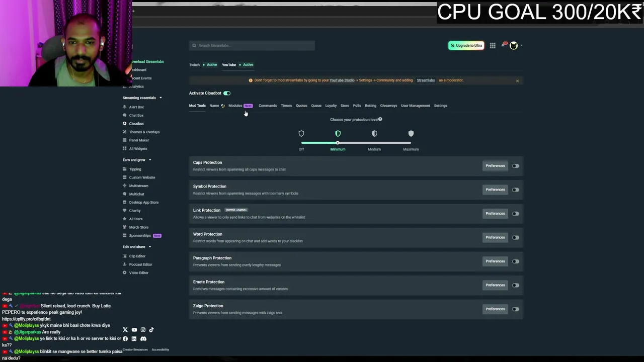644x362 pixels.
Task: Open the apps grid icon
Action: (493, 46)
